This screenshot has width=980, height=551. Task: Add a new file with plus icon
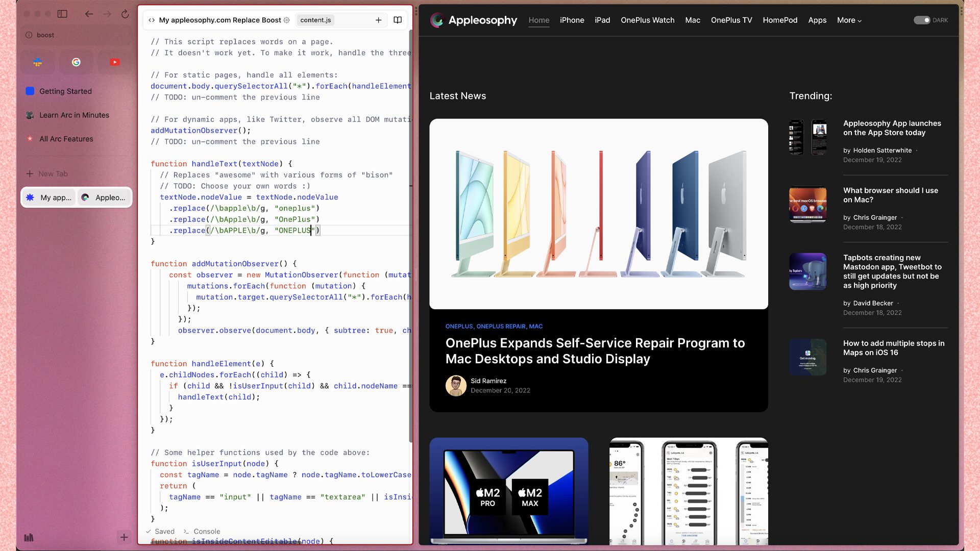click(x=378, y=20)
